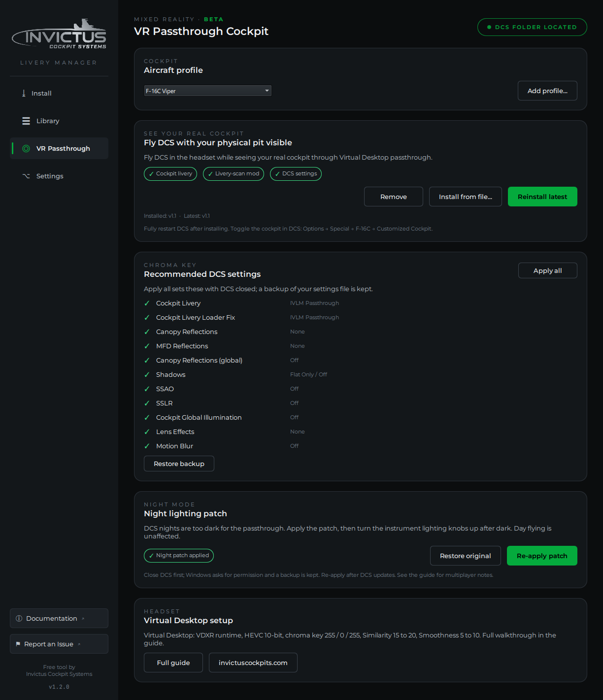Click the v1.2.0 version label
603x700 pixels.
click(59, 687)
